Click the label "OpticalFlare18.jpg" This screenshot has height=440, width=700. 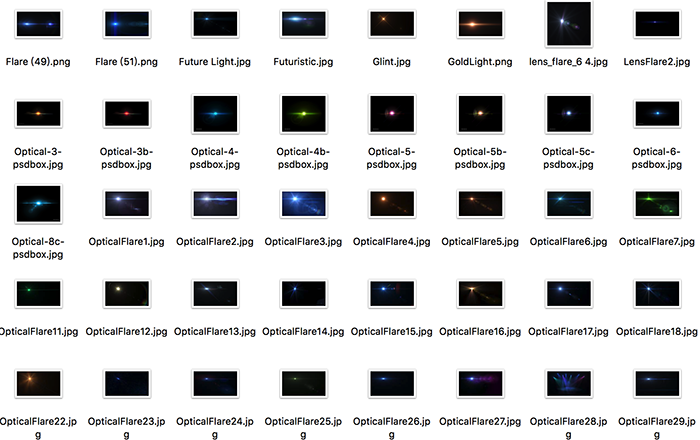(657, 332)
